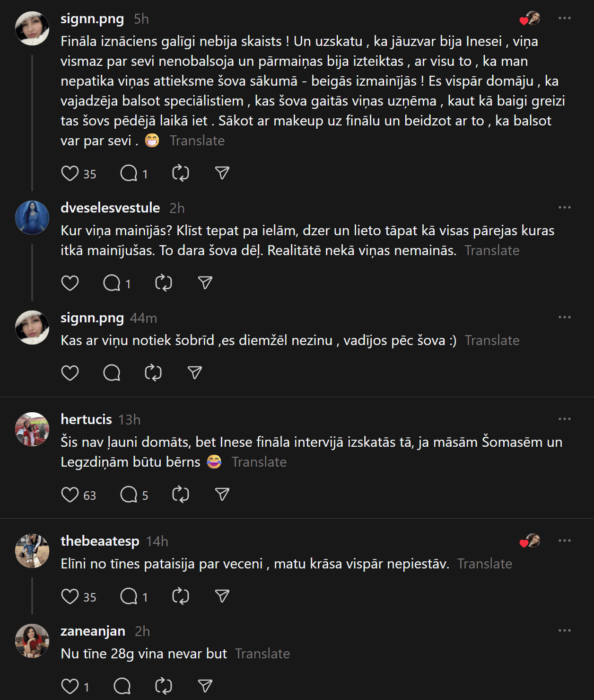Repost signn.png's top post
This screenshot has height=700, width=594.
[181, 173]
